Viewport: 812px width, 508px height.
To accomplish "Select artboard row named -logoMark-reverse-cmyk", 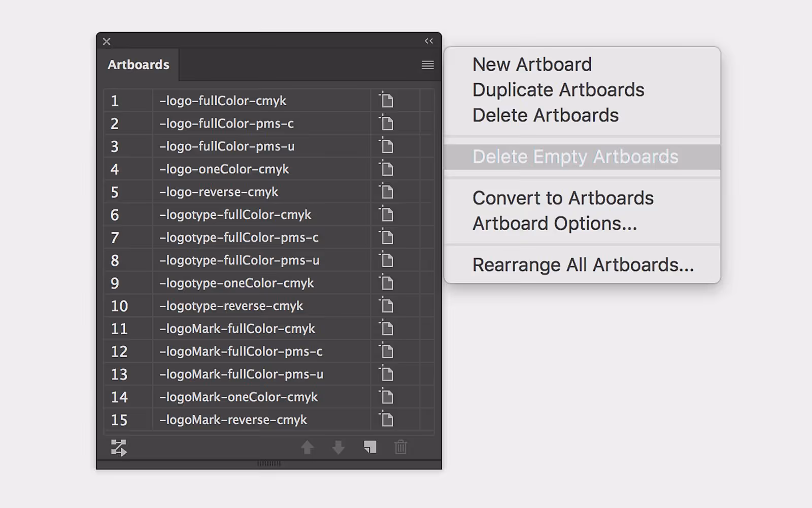I will coord(269,420).
